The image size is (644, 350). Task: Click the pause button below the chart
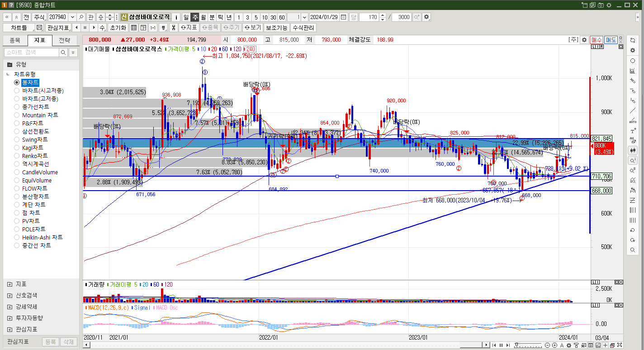pos(501,345)
